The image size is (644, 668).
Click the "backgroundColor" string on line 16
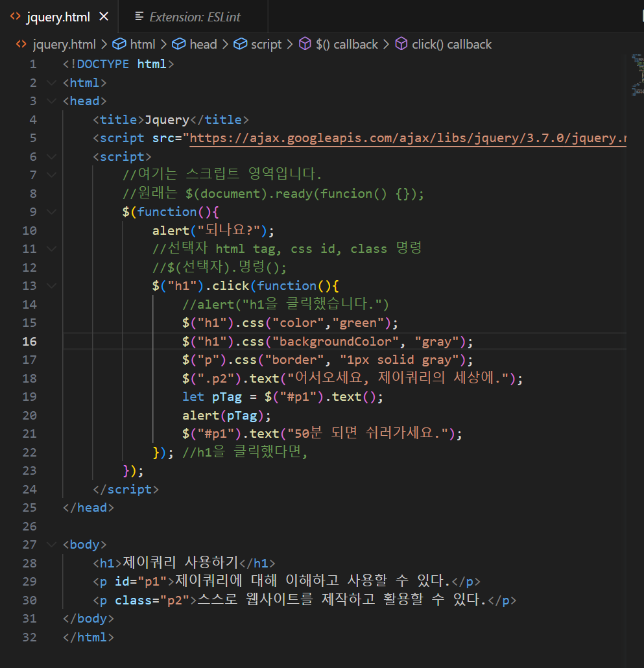(x=336, y=342)
